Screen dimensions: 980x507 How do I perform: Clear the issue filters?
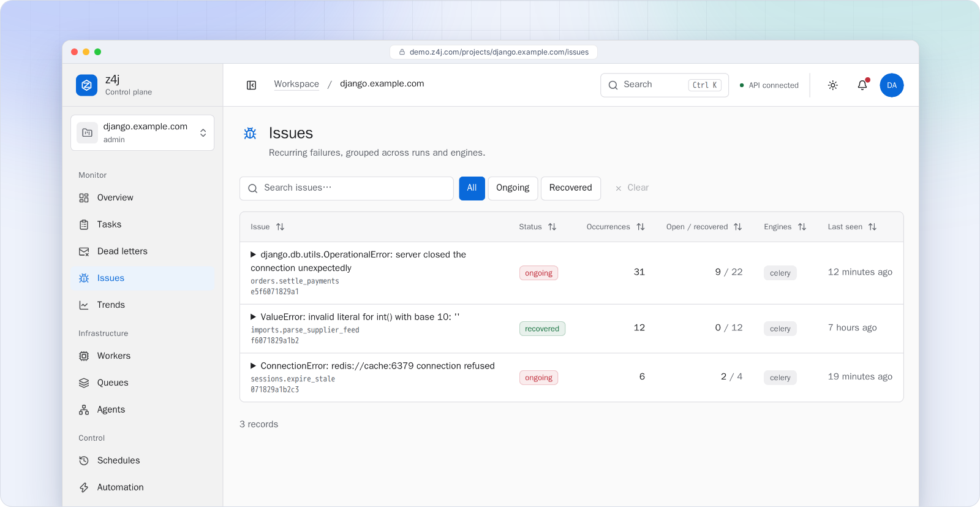tap(632, 188)
